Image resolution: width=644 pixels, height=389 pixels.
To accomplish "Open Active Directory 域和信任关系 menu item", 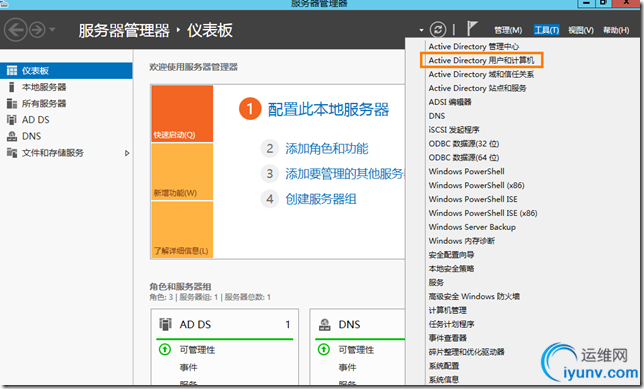I will 481,74.
